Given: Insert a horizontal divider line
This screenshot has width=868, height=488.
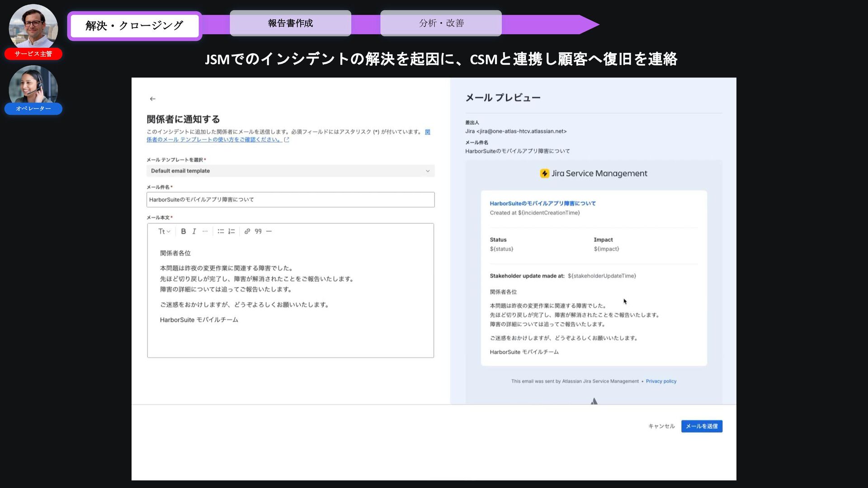Looking at the screenshot, I should point(269,231).
